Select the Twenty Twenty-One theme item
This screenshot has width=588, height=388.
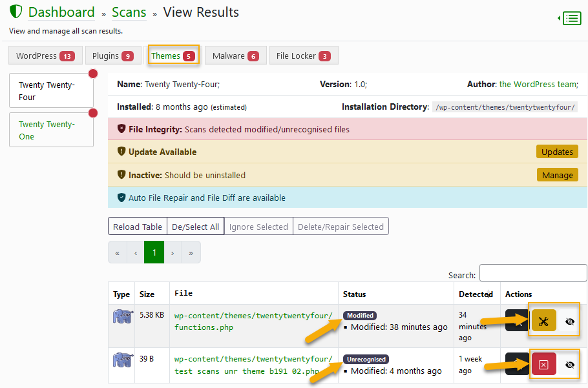[x=52, y=130]
